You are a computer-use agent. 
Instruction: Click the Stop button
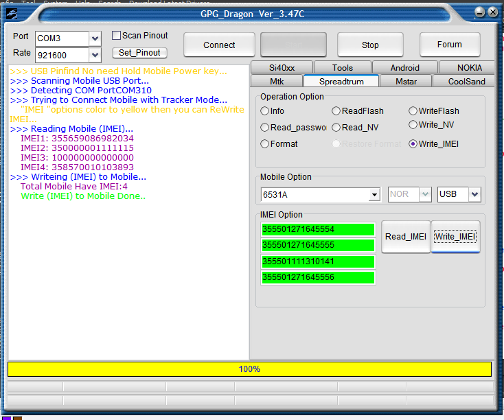[x=370, y=45]
